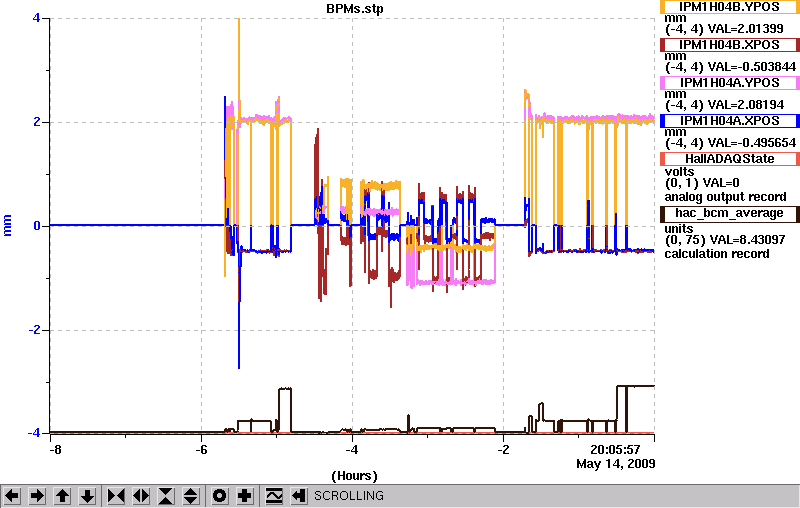
Task: Select the IPM1H04B.XPOS legend entry
Action: point(730,45)
